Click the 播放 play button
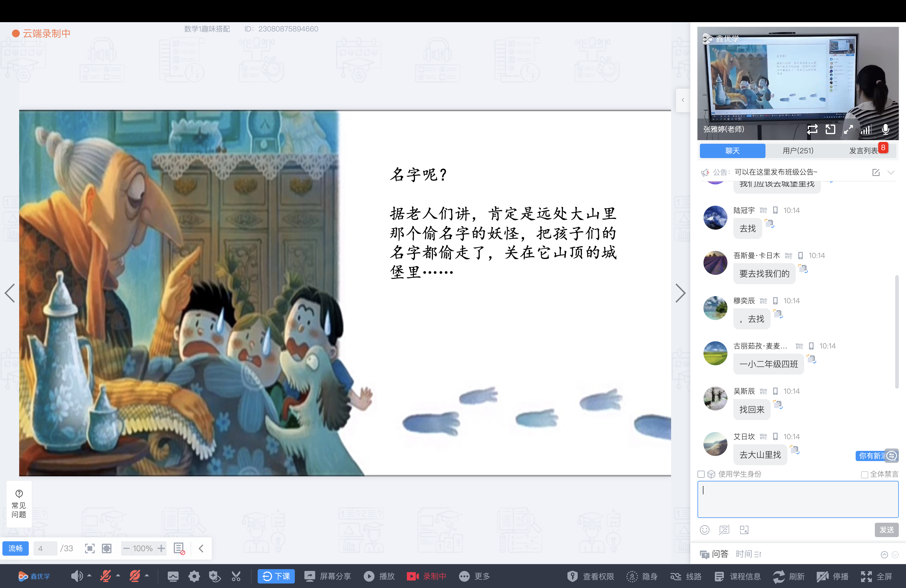The width and height of the screenshot is (906, 588). pos(379,576)
